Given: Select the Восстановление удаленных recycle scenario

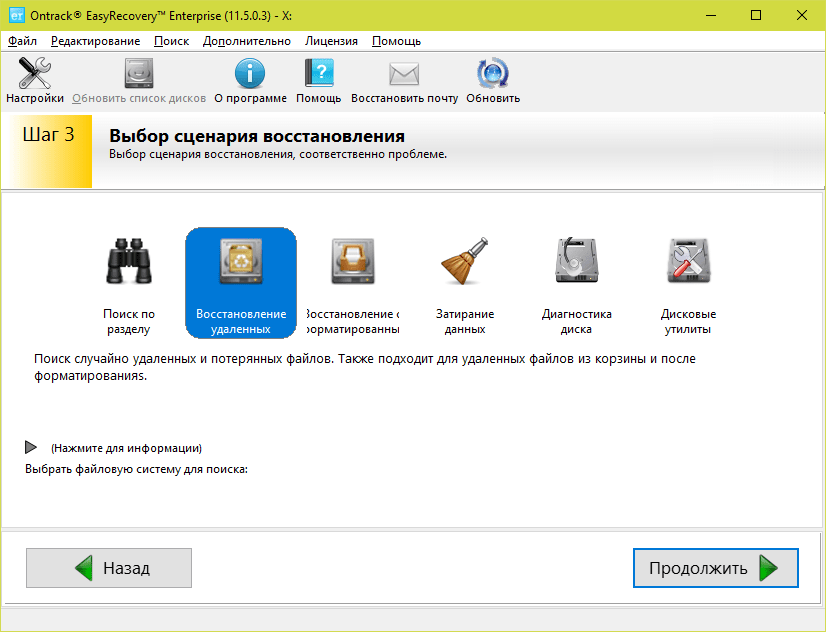Looking at the screenshot, I should (x=241, y=283).
